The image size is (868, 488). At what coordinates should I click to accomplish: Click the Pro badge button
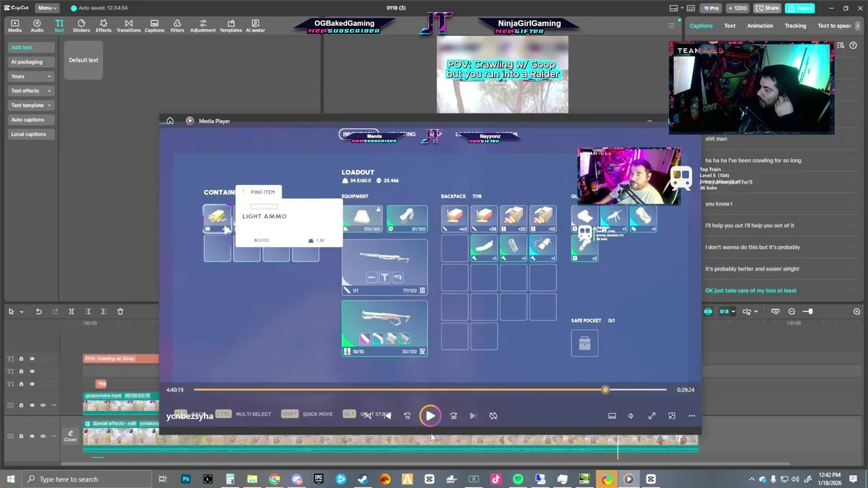[x=711, y=8]
